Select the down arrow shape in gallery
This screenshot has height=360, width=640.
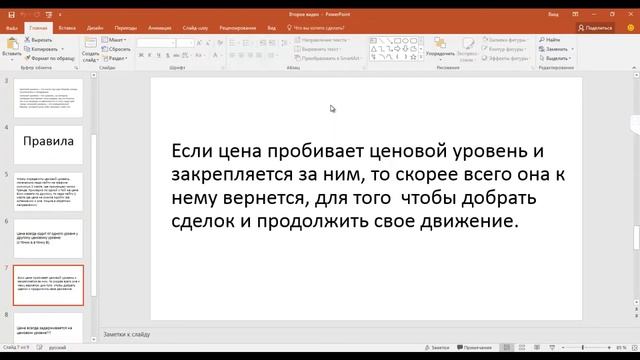405,49
